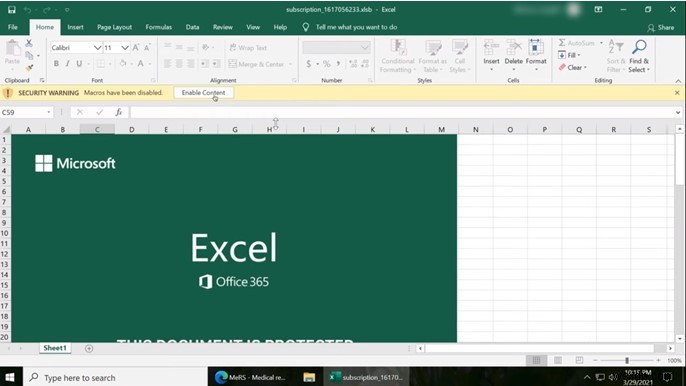
Task: Open the File menu
Action: [x=13, y=27]
